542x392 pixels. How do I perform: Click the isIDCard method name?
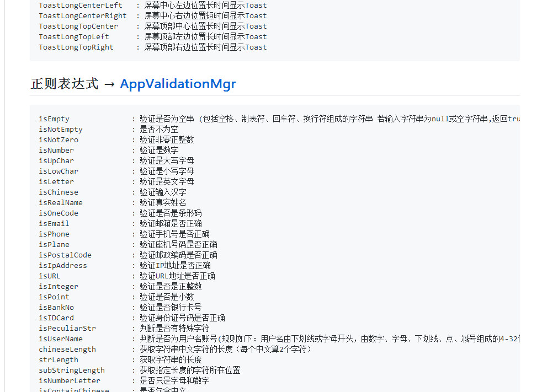pos(56,318)
